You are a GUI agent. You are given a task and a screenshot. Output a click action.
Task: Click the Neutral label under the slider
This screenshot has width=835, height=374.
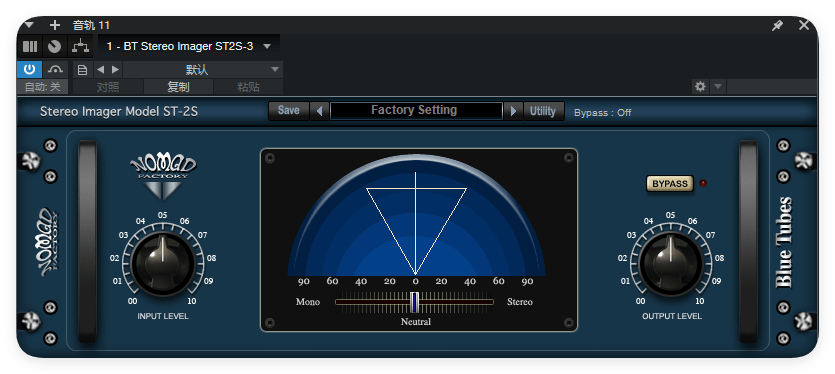click(x=415, y=322)
